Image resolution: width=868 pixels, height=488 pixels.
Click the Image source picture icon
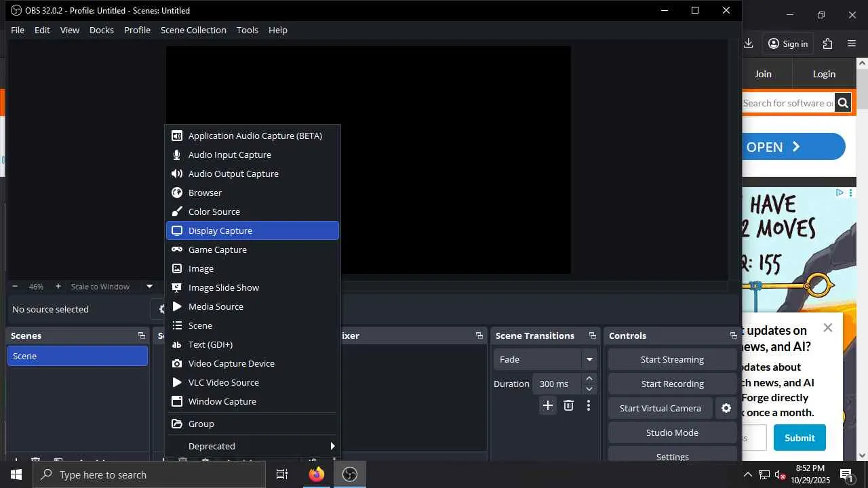(x=177, y=268)
